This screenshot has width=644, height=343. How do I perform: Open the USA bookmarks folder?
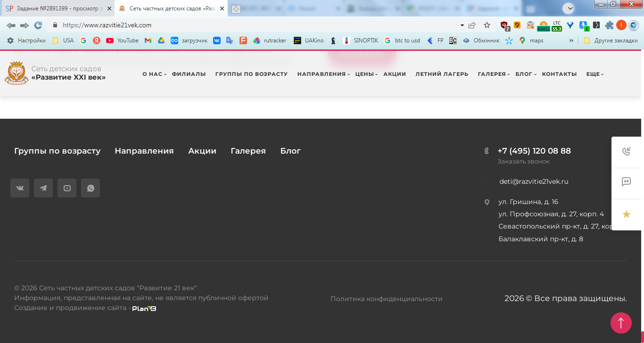coord(63,41)
